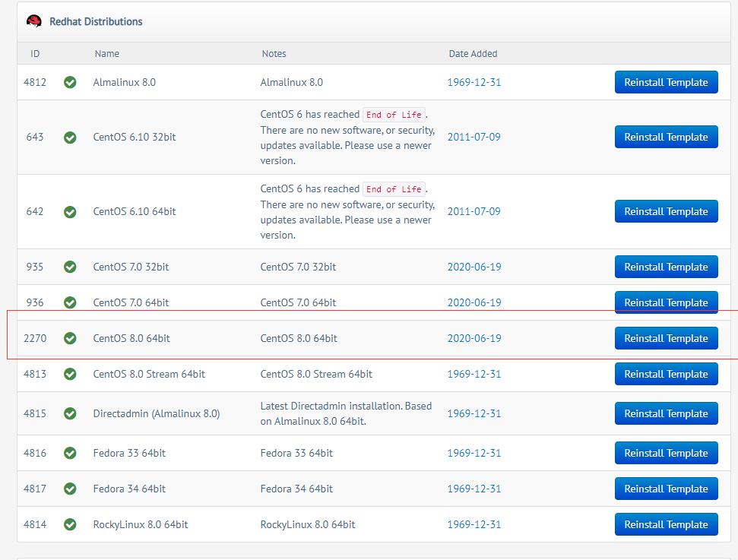This screenshot has height=560, width=738.
Task: Click the Date Added column header
Action: (x=473, y=54)
